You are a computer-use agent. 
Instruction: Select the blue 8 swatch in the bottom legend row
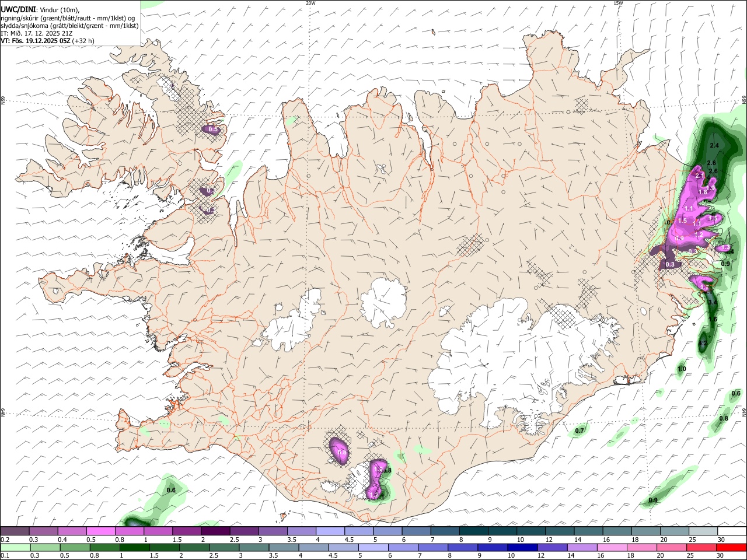pos(463,547)
